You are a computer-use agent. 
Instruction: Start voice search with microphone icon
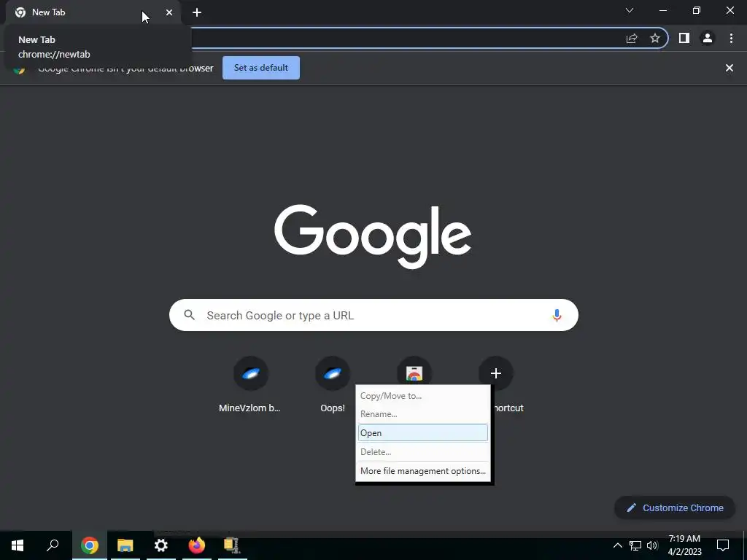point(557,315)
